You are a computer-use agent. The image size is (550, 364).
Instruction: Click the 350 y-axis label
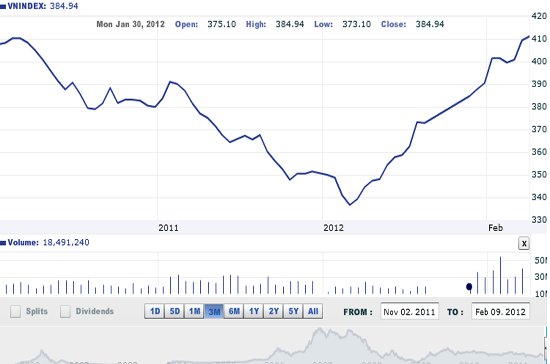click(x=539, y=175)
